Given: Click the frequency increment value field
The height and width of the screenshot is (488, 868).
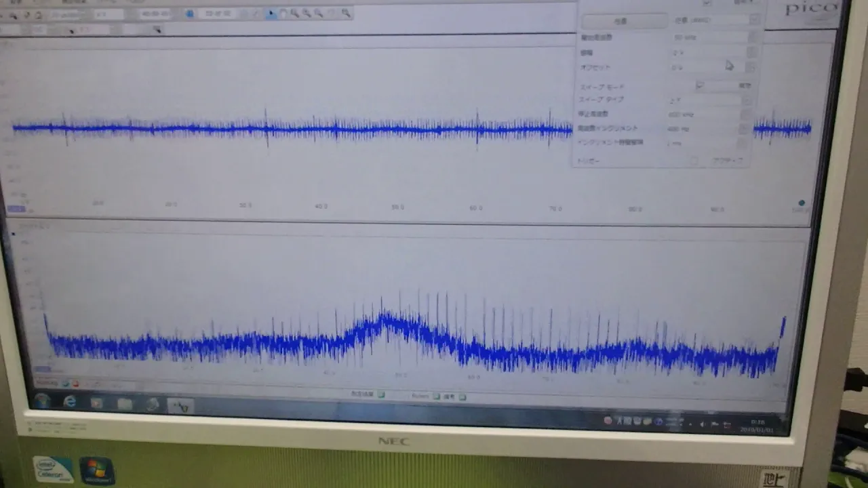Looking at the screenshot, I should (x=704, y=128).
